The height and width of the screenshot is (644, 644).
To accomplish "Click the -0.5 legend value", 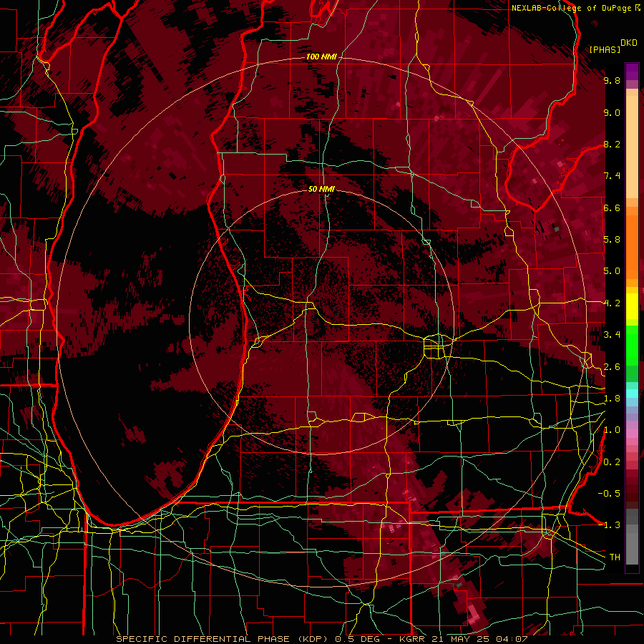I will [609, 494].
